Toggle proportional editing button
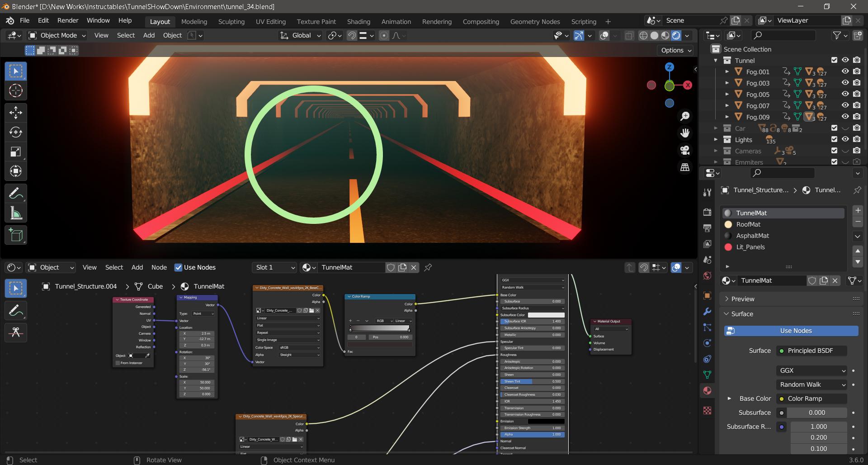 click(384, 36)
